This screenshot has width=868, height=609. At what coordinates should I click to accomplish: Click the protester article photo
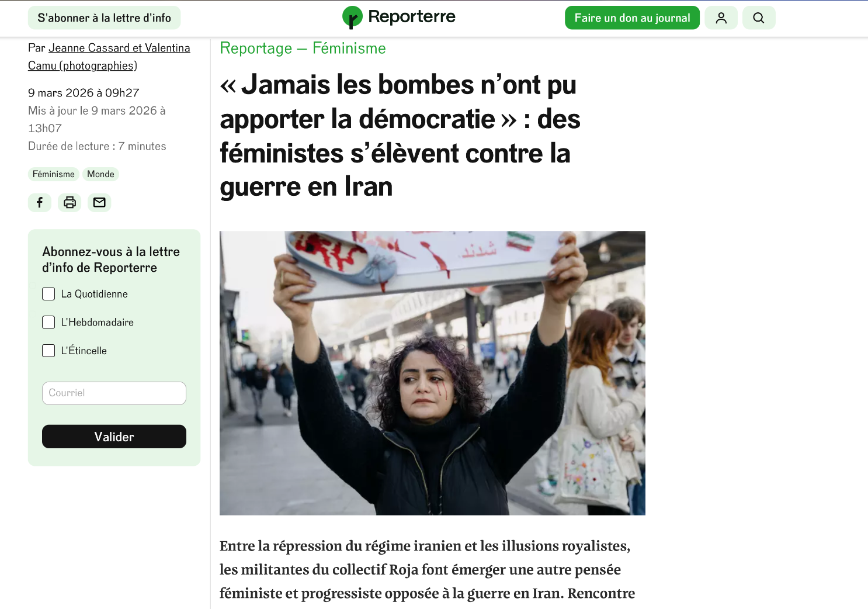432,373
